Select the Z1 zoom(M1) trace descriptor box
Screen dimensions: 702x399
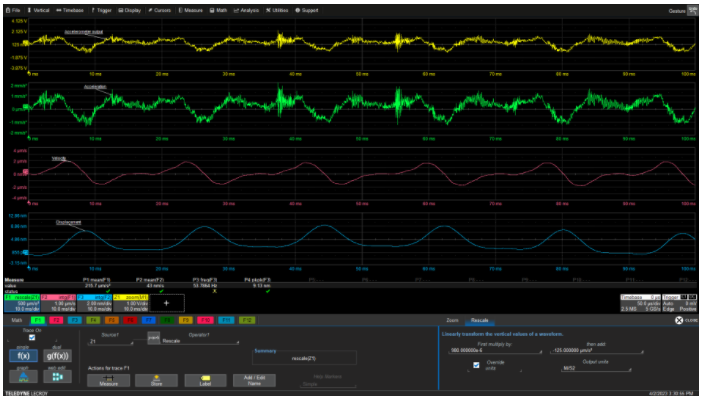[x=131, y=303]
